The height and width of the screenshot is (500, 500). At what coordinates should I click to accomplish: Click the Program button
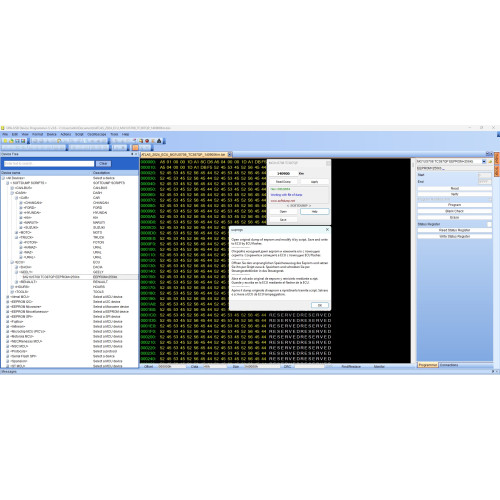pyautogui.click(x=455, y=205)
